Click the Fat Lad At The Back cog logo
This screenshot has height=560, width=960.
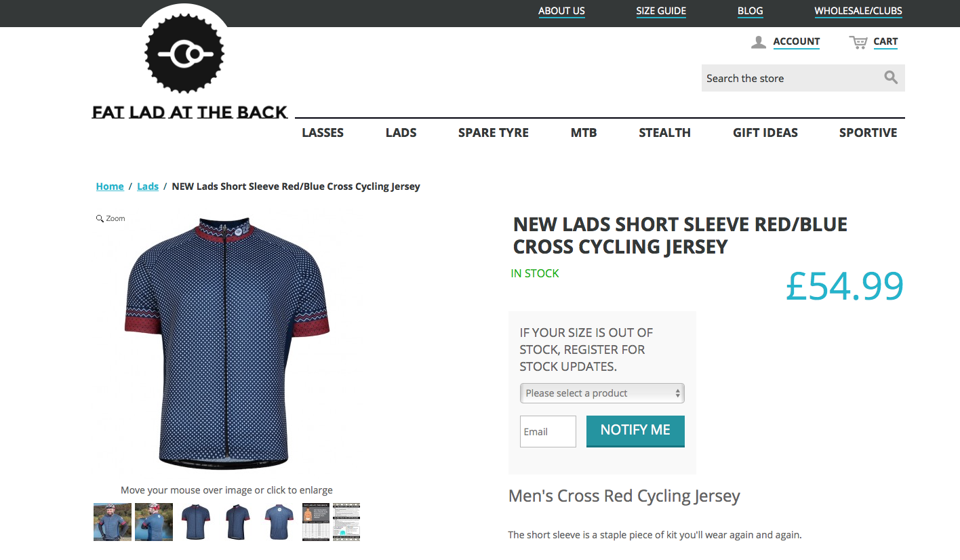(184, 54)
